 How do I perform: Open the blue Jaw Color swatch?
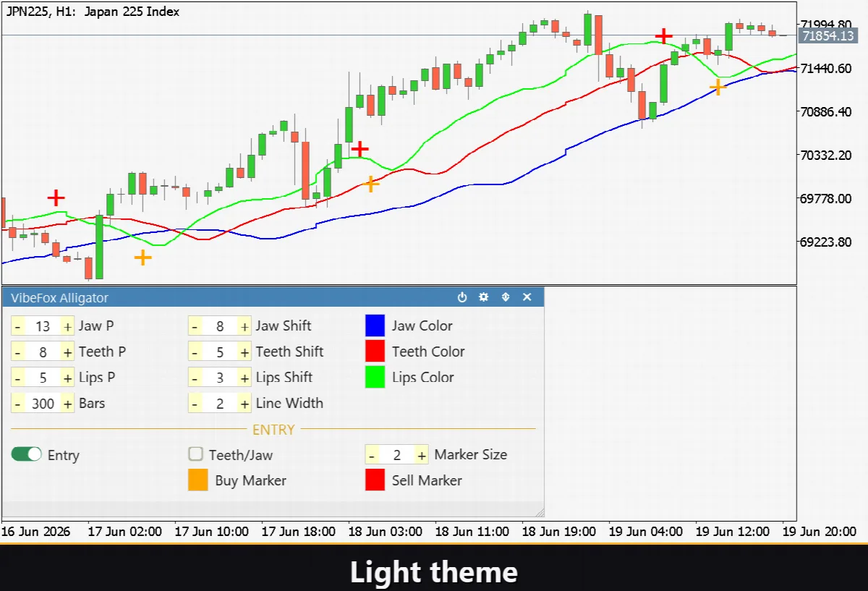pyautogui.click(x=375, y=326)
